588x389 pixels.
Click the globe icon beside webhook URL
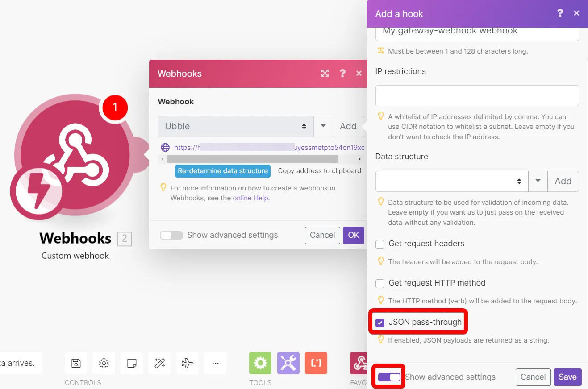165,148
